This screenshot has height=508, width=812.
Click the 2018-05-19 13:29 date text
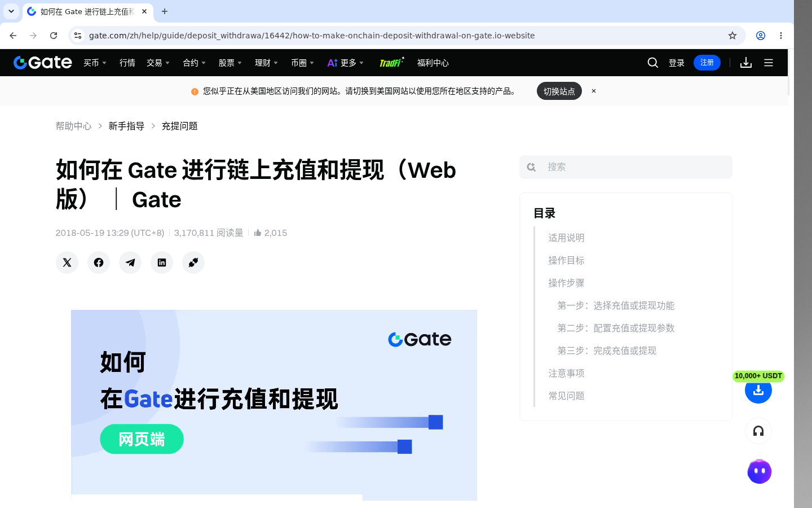point(110,233)
